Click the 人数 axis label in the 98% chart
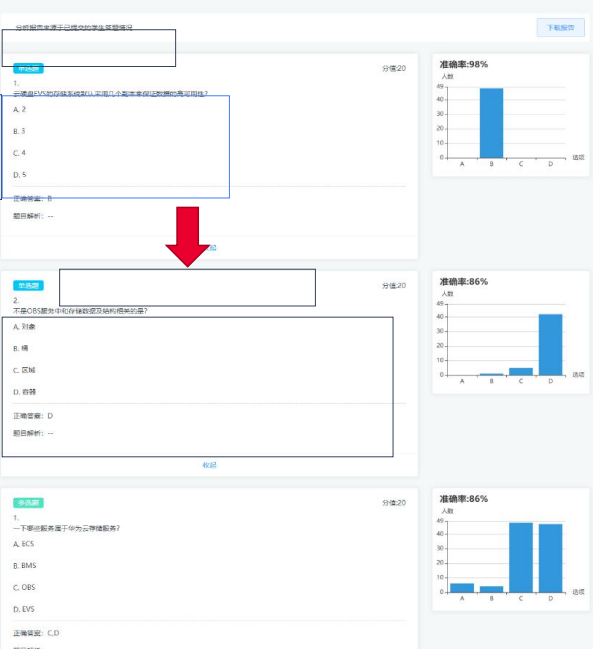This screenshot has height=649, width=593. click(447, 76)
